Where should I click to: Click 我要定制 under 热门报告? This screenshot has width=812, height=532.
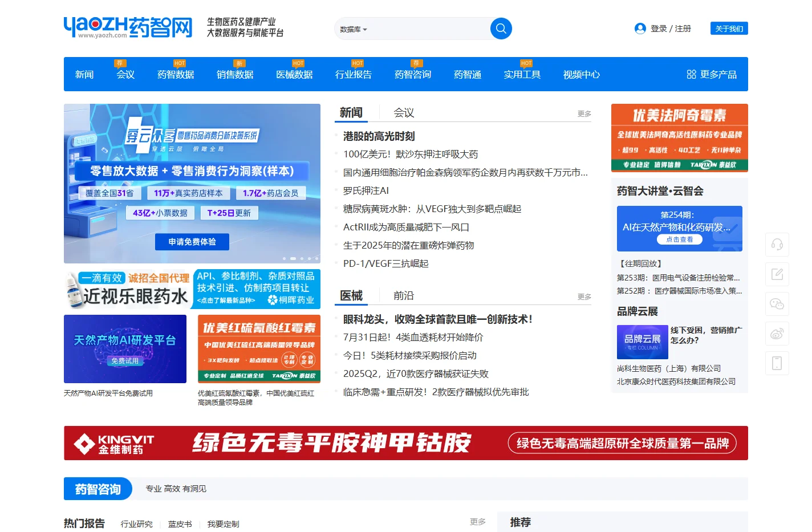pyautogui.click(x=224, y=524)
